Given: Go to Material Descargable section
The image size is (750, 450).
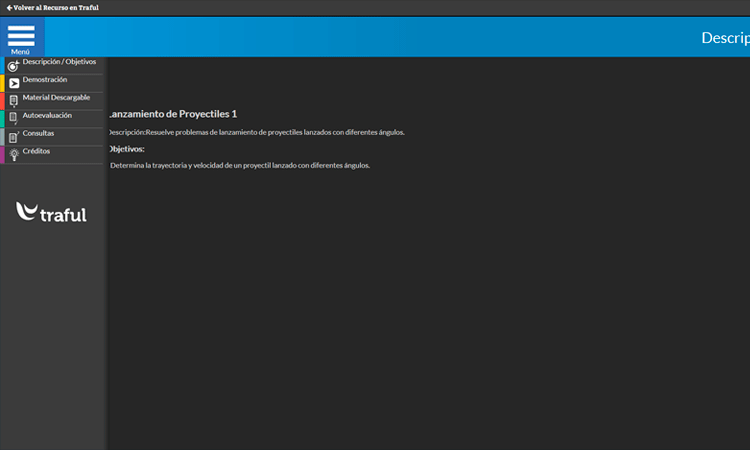Looking at the screenshot, I should [56, 98].
